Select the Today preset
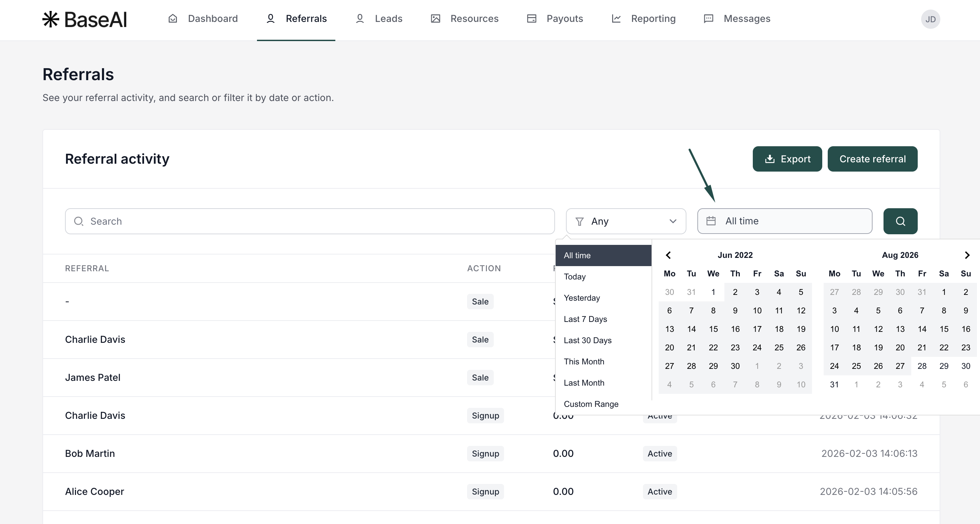 [x=603, y=276]
